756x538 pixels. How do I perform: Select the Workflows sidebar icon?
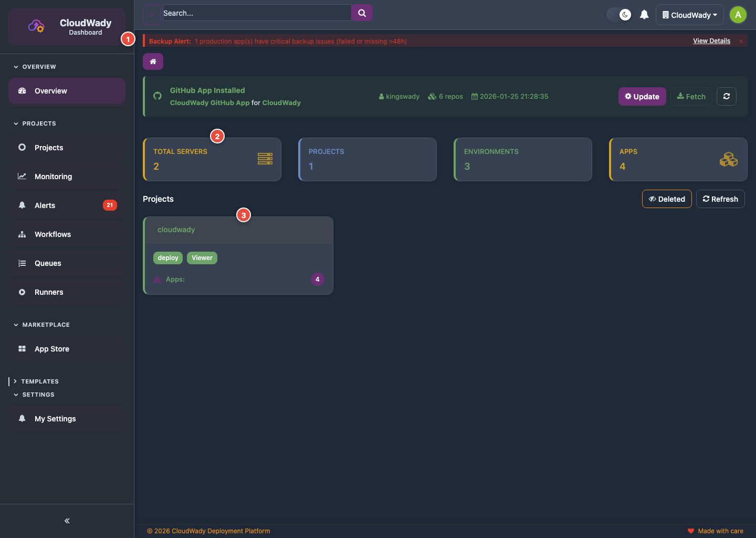click(22, 234)
